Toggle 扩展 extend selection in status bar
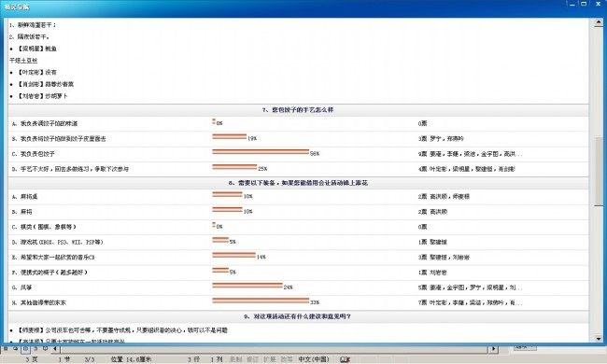The width and height of the screenshot is (607, 364). pos(270,359)
